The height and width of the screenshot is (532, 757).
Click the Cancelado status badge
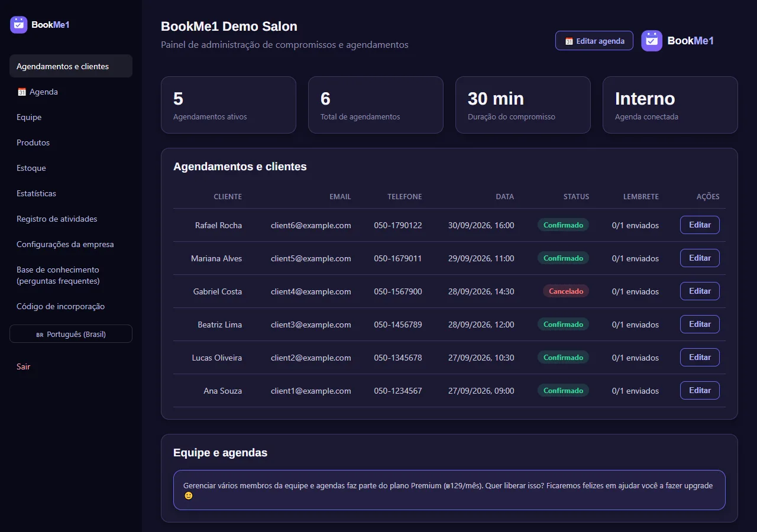coord(566,291)
